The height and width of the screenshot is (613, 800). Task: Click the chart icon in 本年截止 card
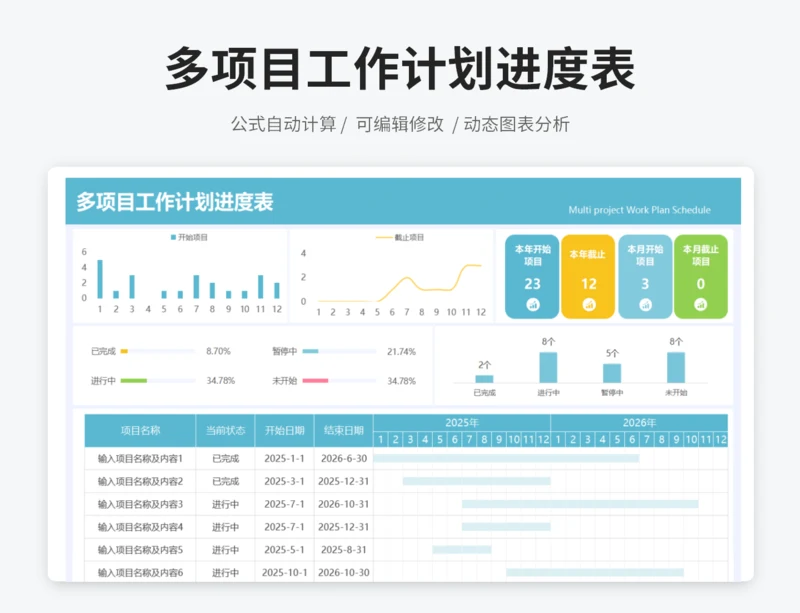[x=589, y=305]
